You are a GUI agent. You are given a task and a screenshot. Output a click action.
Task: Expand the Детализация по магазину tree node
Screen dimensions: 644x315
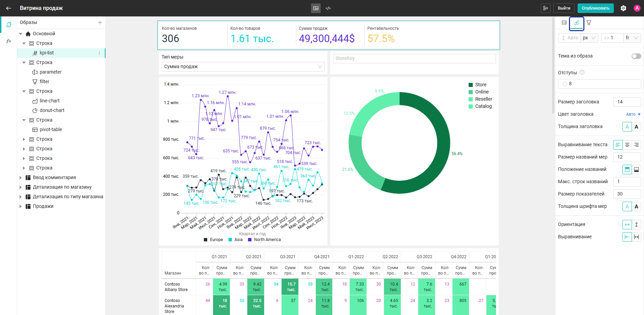pos(21,187)
